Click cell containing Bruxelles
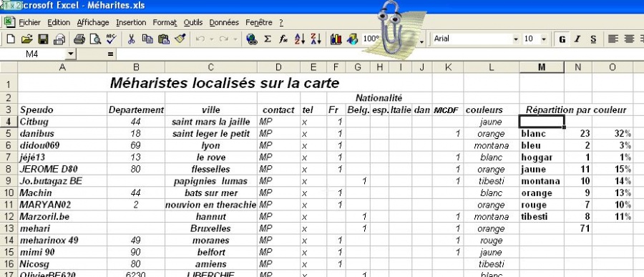 pos(210,228)
